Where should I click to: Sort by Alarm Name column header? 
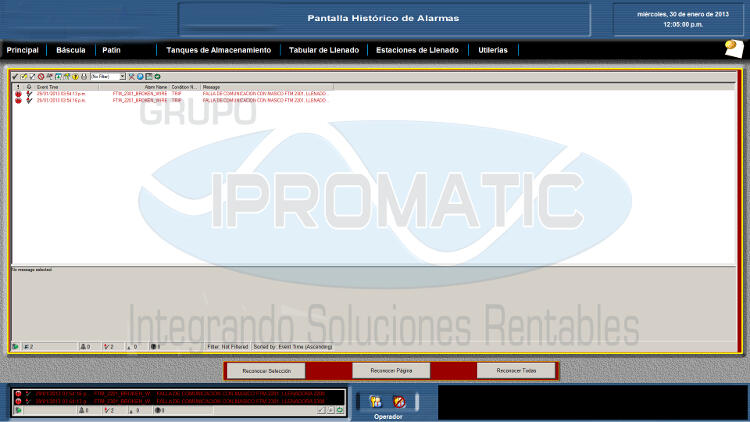tap(133, 87)
